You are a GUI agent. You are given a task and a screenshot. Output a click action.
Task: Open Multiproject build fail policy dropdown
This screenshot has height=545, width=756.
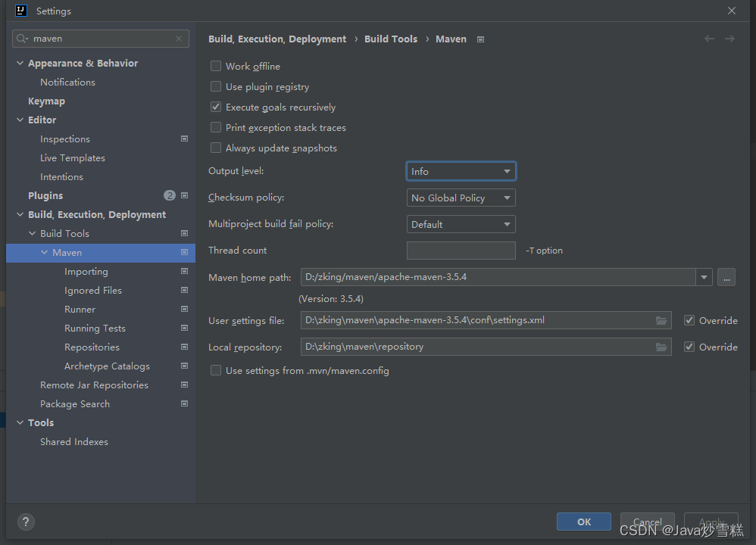(x=461, y=225)
